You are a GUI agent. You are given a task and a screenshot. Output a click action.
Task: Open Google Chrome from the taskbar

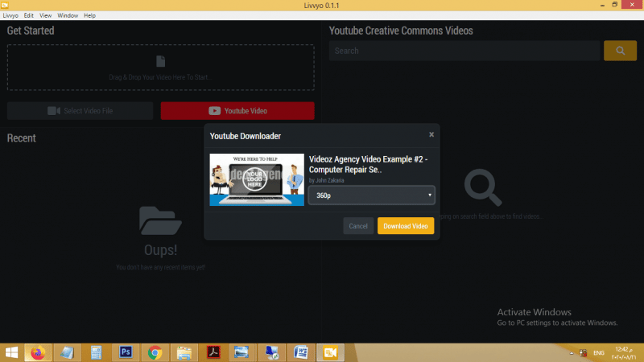155,352
